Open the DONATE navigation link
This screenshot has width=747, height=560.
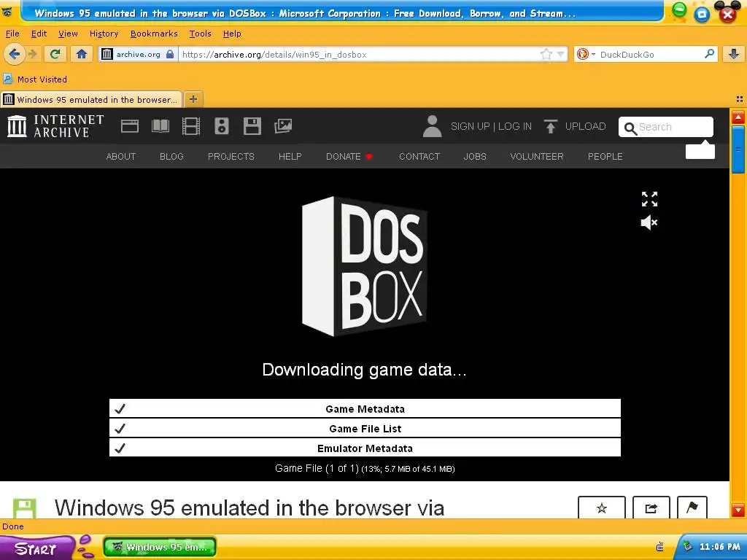pyautogui.click(x=349, y=156)
